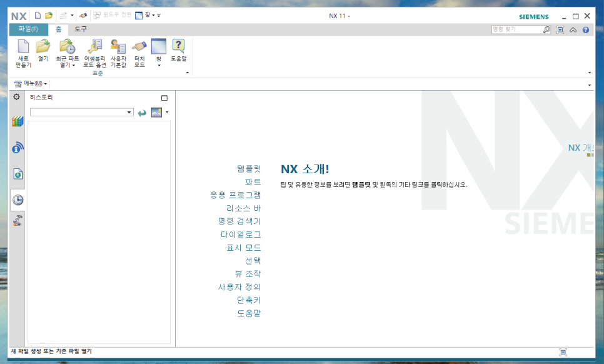Open the History clock tab in resource bar
604x364 pixels.
pos(18,200)
